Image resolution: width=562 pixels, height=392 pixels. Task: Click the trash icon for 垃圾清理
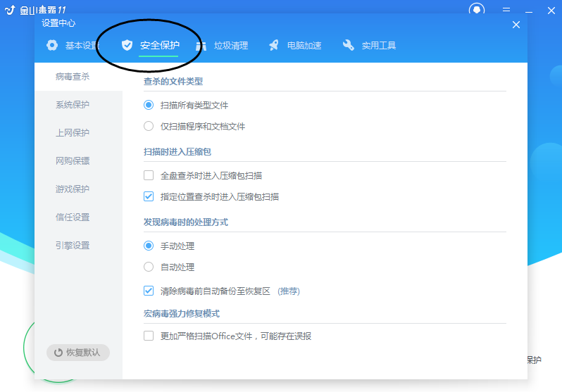click(x=201, y=46)
